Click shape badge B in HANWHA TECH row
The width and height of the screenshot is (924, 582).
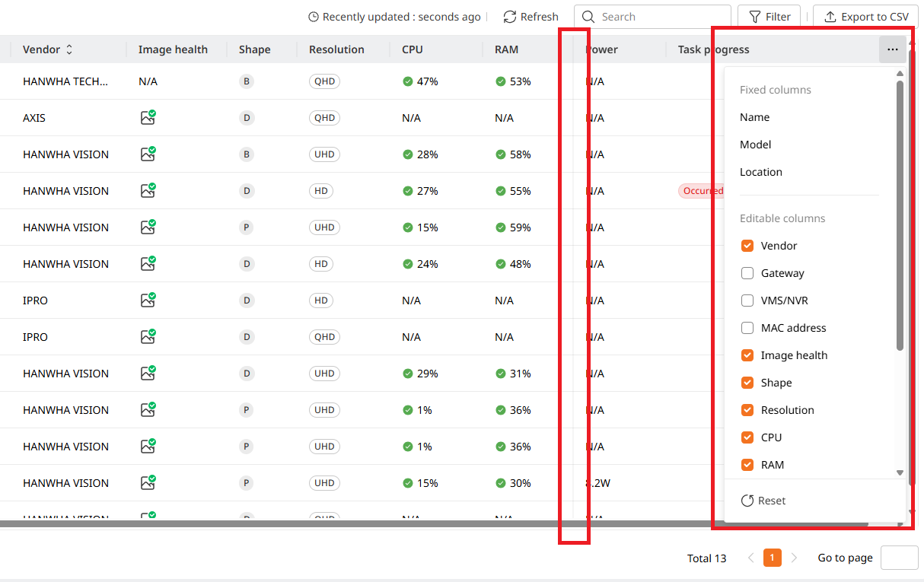[x=246, y=81]
